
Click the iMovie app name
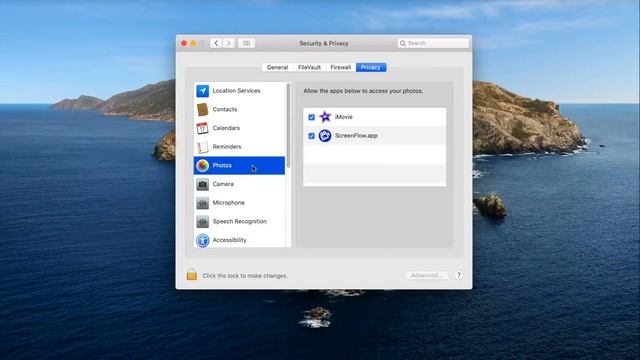coord(344,117)
